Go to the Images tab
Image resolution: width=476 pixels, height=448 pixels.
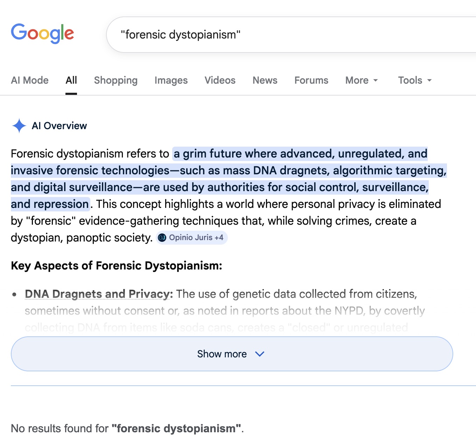point(171,80)
